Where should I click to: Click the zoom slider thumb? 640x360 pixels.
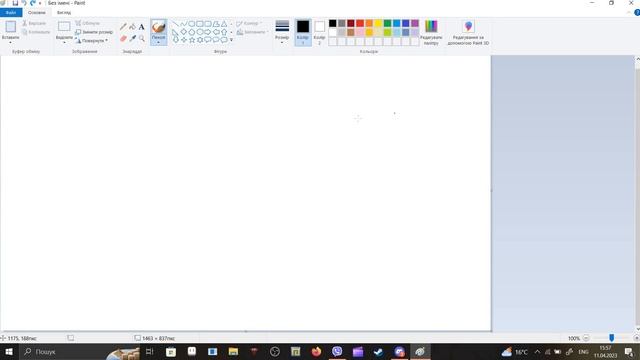(611, 338)
